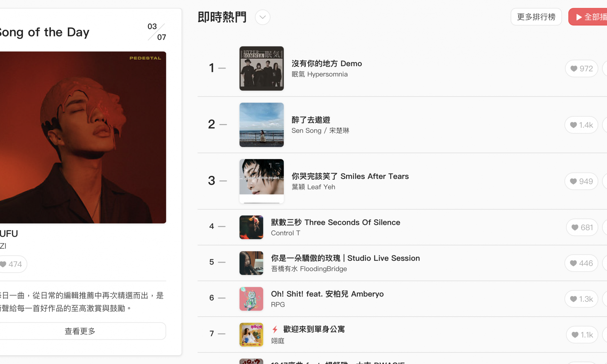Open the Leaf Yeh album cover thumbnail

(262, 181)
